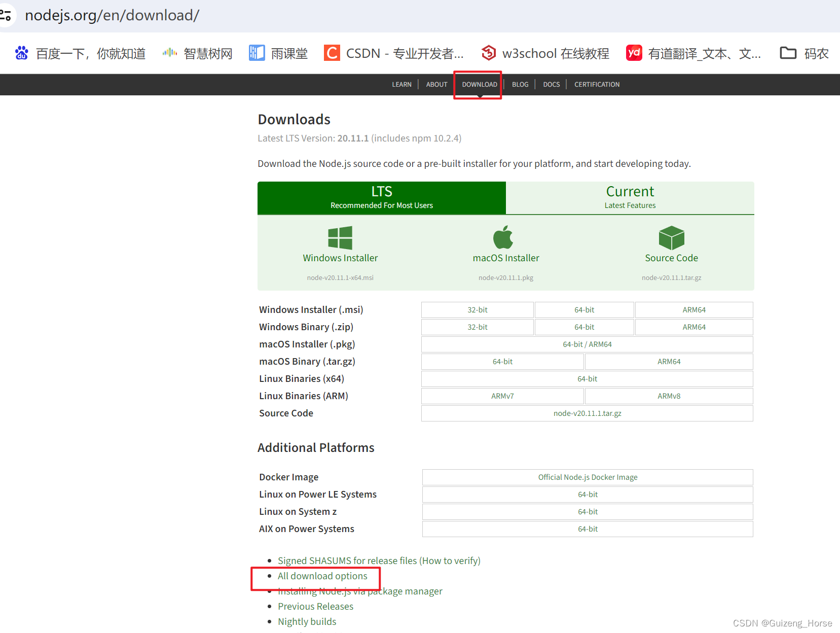
Task: Click the BLOG menu item
Action: coord(520,84)
